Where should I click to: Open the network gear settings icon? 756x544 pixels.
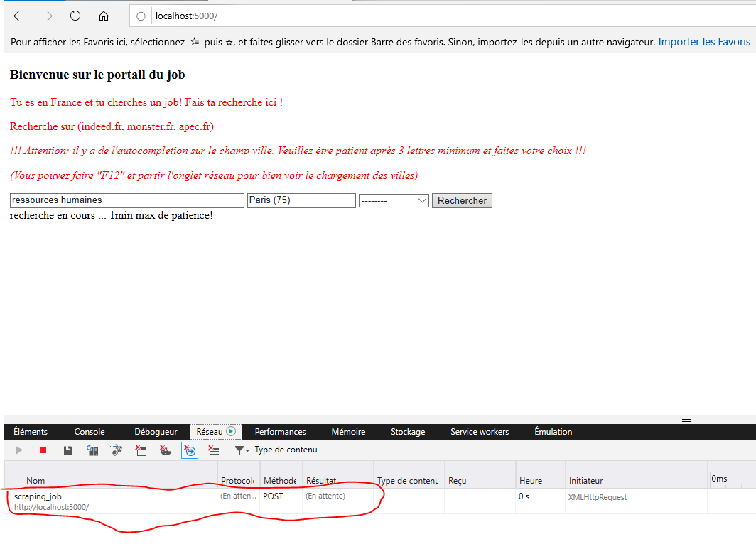pos(117,450)
